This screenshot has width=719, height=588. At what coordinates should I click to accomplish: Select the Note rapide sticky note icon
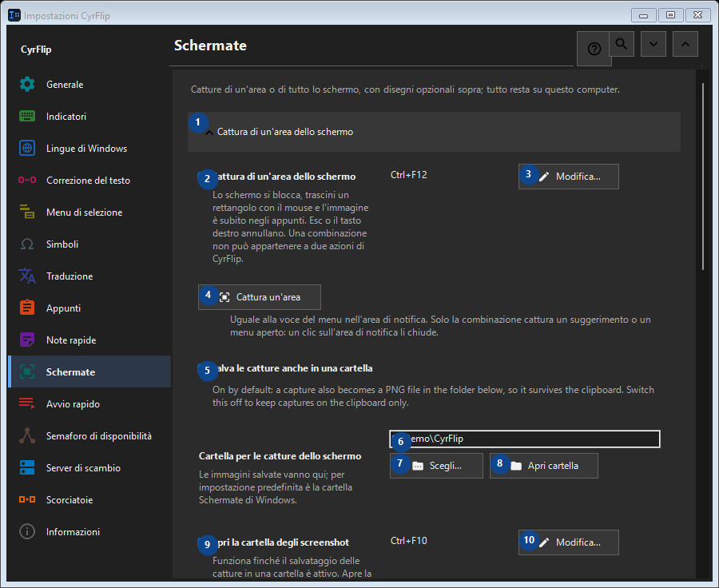[x=27, y=340]
